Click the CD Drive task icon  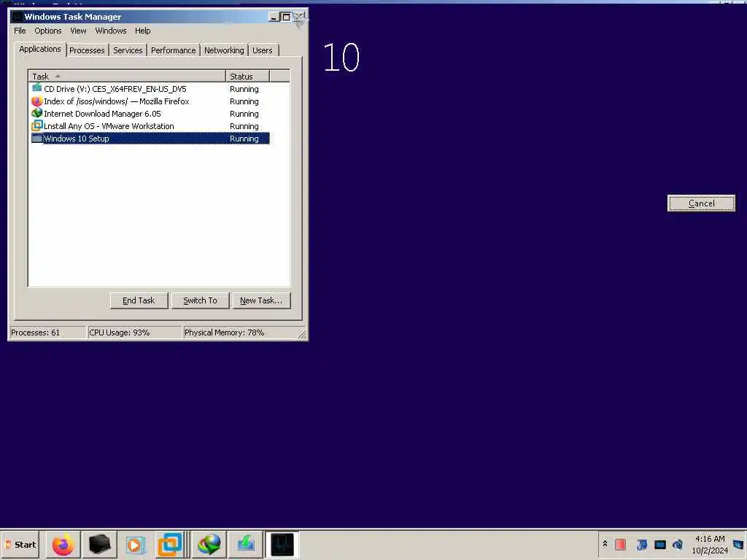36,88
